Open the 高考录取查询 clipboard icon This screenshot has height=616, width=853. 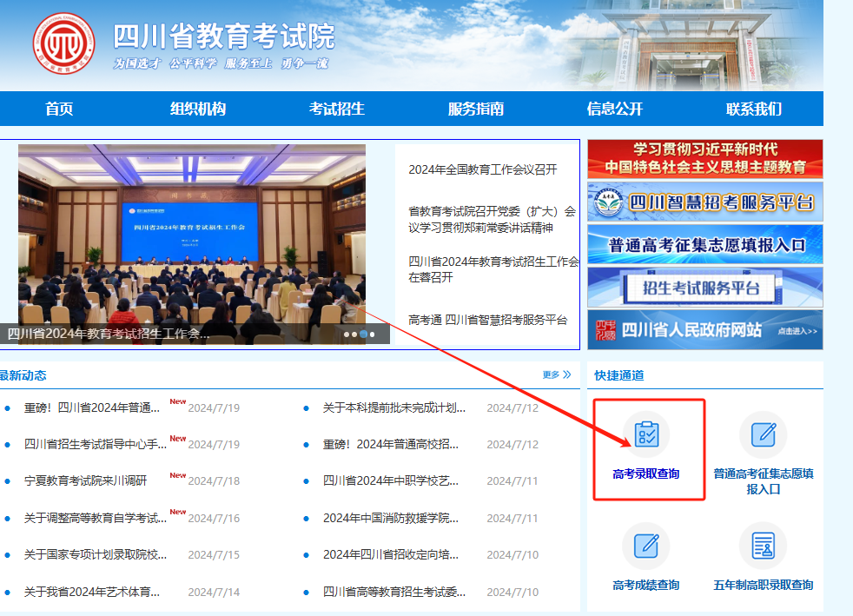tap(646, 434)
